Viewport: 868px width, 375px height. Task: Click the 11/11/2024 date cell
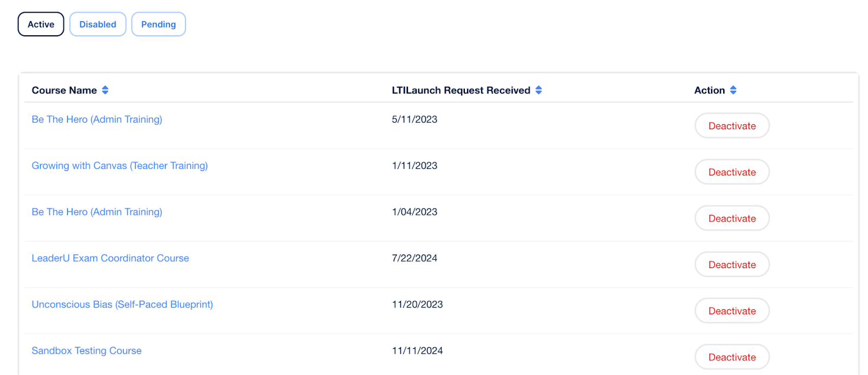coord(417,351)
